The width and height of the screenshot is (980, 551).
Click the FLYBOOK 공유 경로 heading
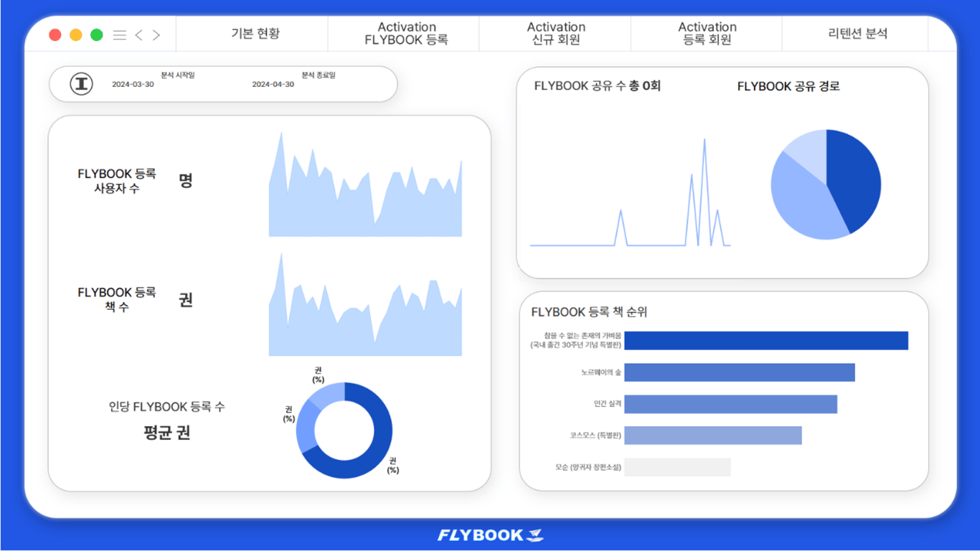coord(788,86)
